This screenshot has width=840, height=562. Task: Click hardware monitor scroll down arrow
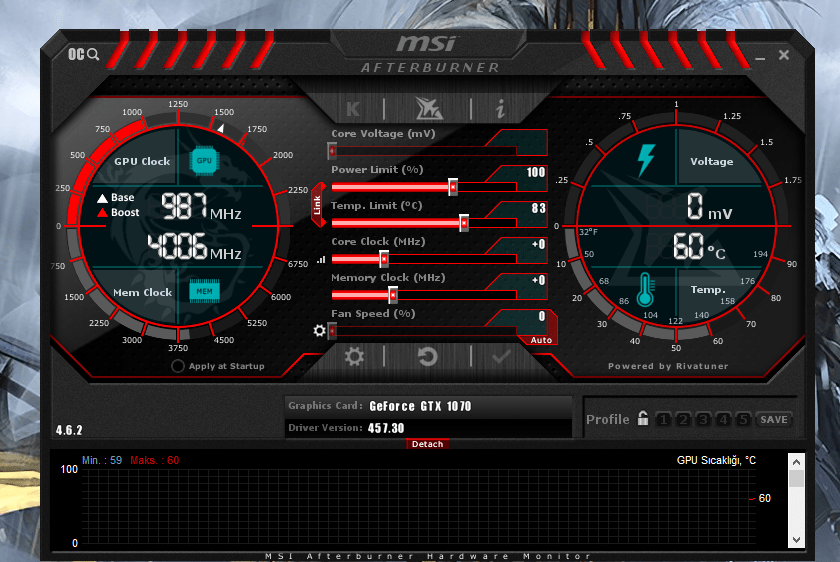(796, 539)
